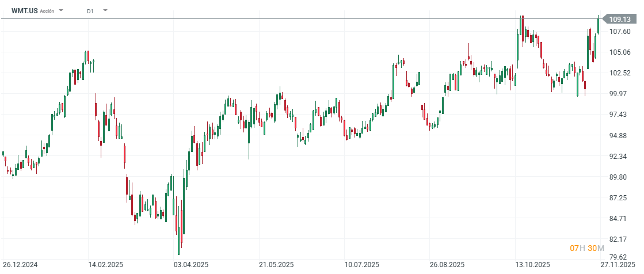Select the 10.07.2025 date on time axis
Screen dimensions: 644x274
click(361, 265)
